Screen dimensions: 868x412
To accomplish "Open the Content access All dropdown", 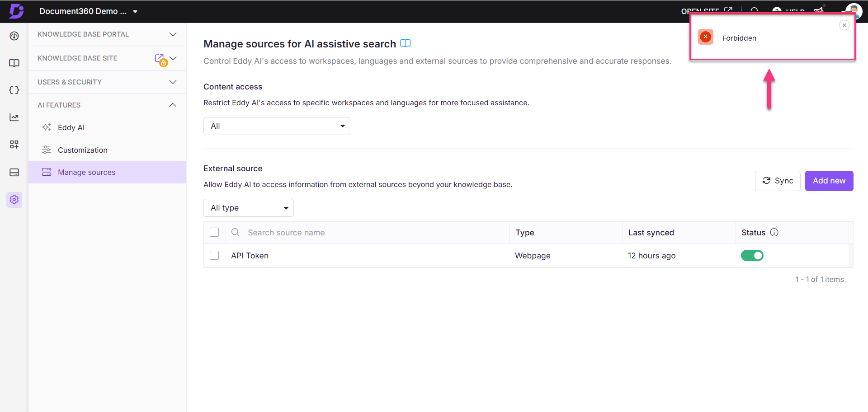I will tap(277, 126).
